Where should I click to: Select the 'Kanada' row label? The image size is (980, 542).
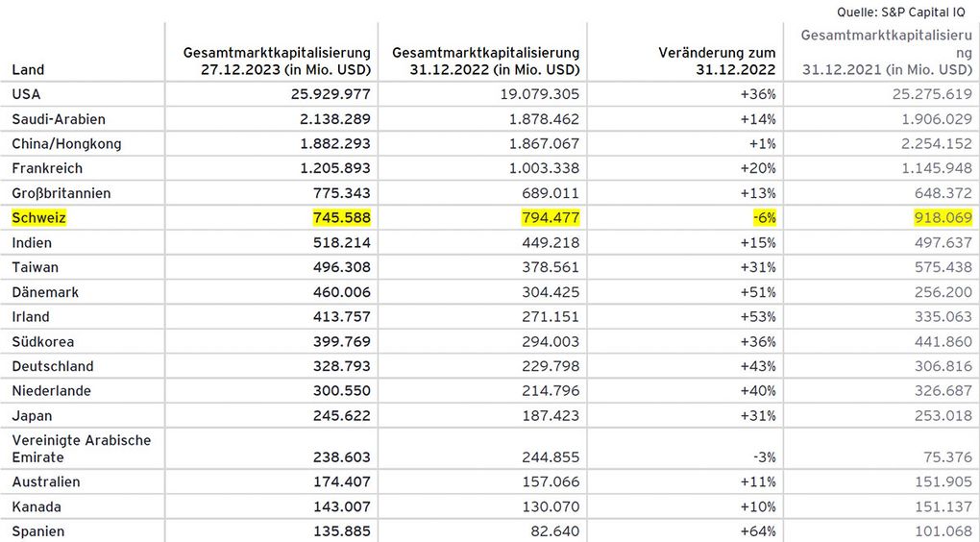37,506
